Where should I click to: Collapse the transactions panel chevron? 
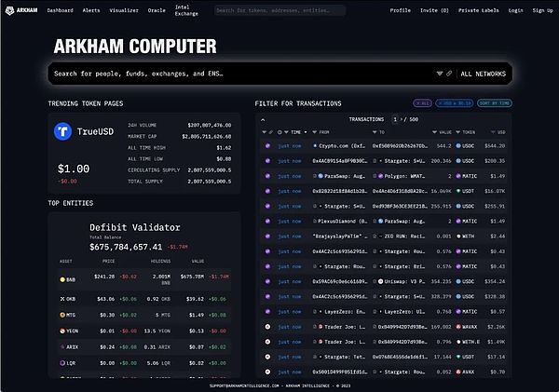click(263, 120)
